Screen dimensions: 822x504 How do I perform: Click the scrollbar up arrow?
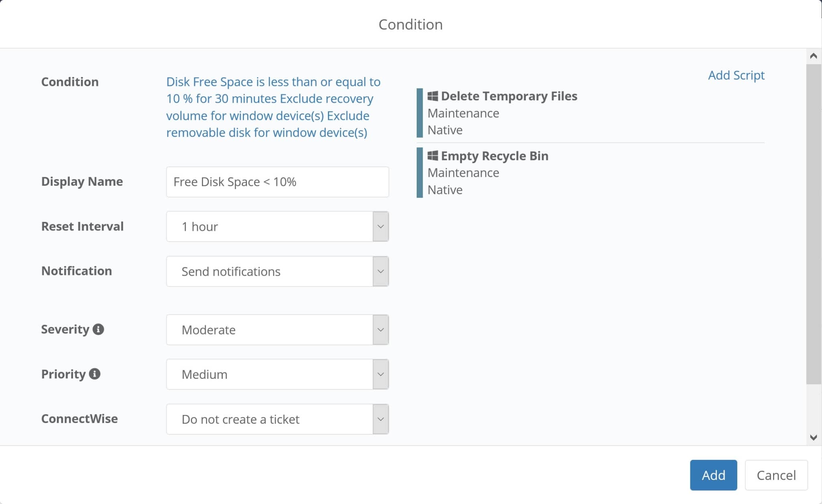pos(813,56)
